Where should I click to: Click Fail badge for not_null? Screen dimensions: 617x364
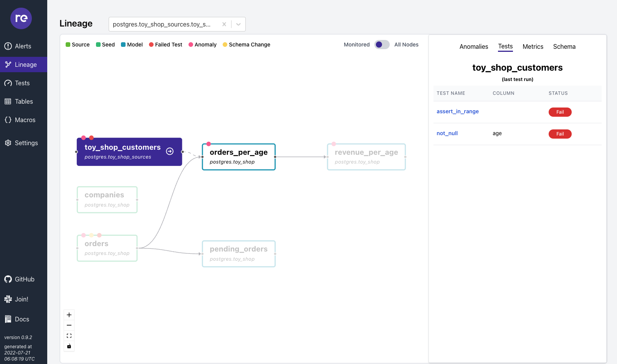[x=560, y=134]
